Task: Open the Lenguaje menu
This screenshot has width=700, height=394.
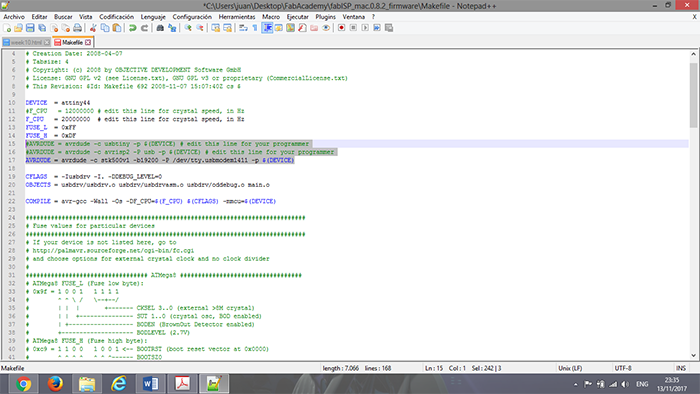Action: (153, 17)
